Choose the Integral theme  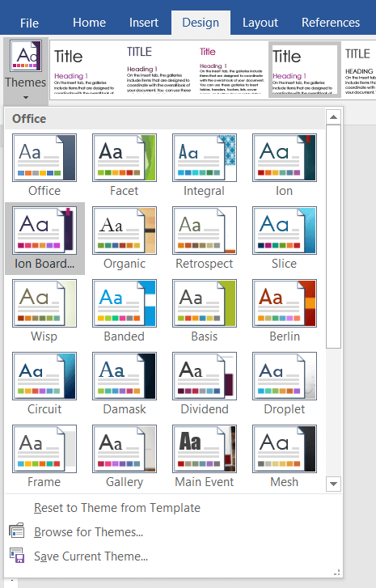(x=205, y=158)
